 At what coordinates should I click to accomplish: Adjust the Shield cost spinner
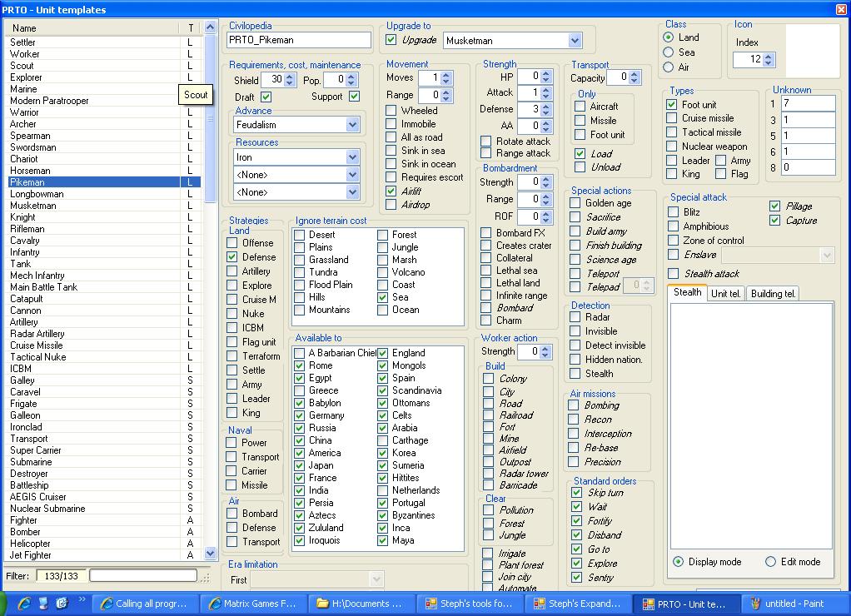pyautogui.click(x=290, y=80)
